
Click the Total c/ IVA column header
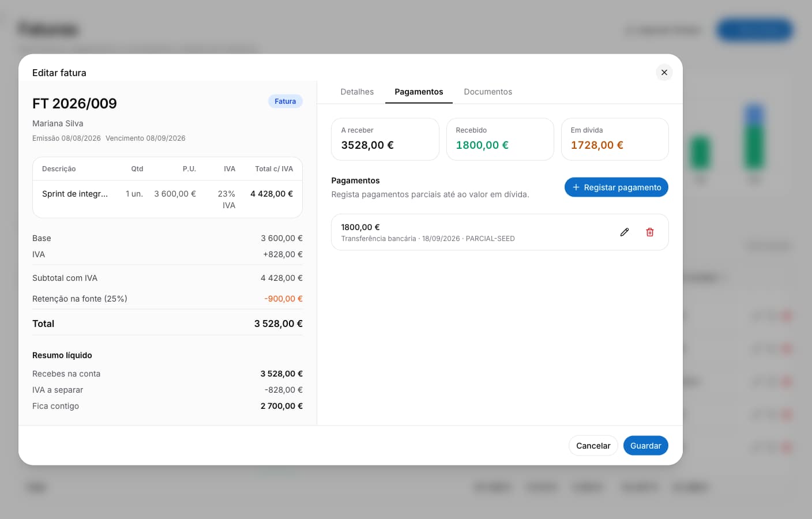[274, 169]
